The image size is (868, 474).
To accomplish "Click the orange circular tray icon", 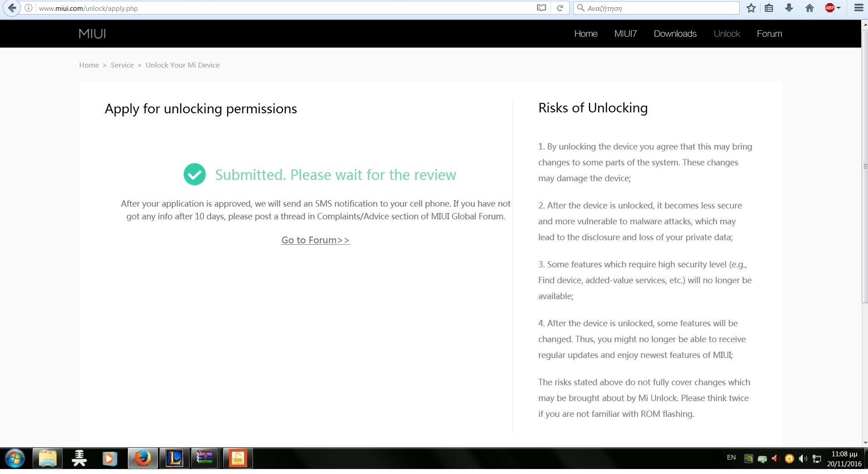I will [789, 459].
